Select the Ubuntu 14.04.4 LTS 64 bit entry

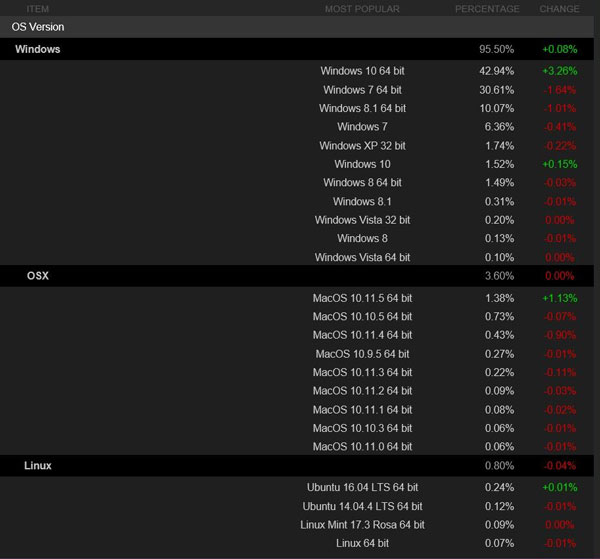pyautogui.click(x=362, y=506)
